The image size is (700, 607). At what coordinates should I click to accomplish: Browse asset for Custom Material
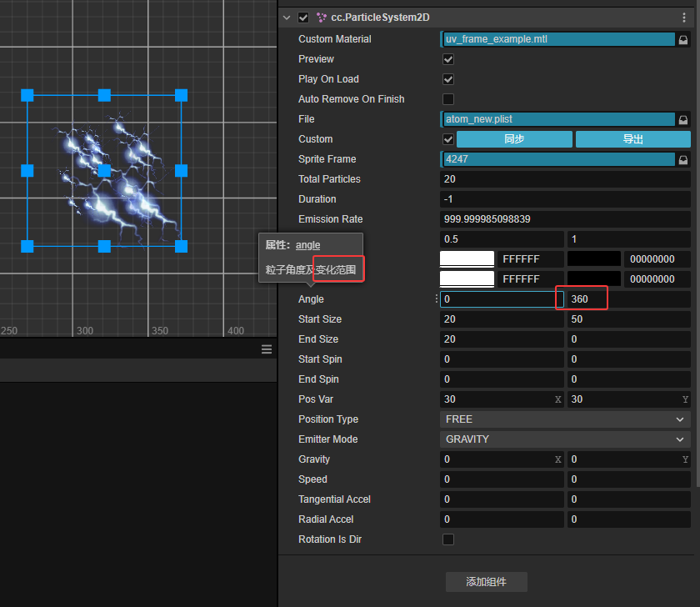coord(683,40)
